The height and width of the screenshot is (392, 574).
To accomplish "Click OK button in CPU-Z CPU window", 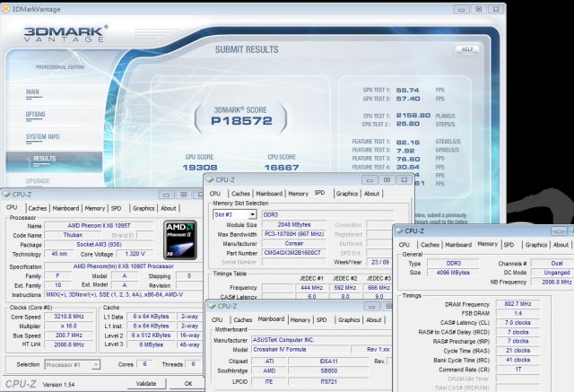I will (x=188, y=384).
